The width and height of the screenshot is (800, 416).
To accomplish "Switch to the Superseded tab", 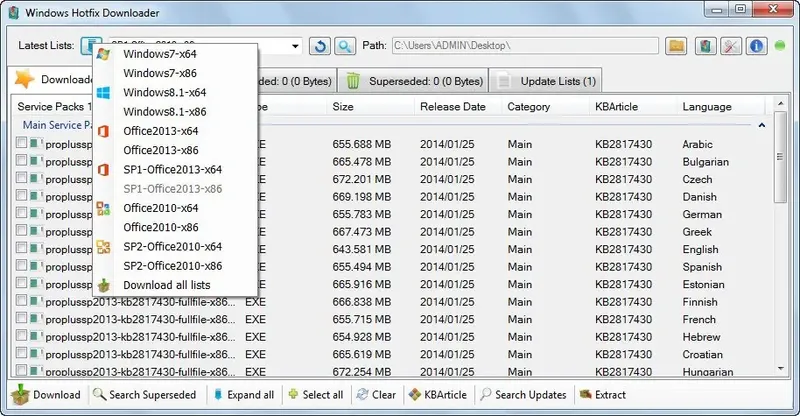I will [x=414, y=81].
